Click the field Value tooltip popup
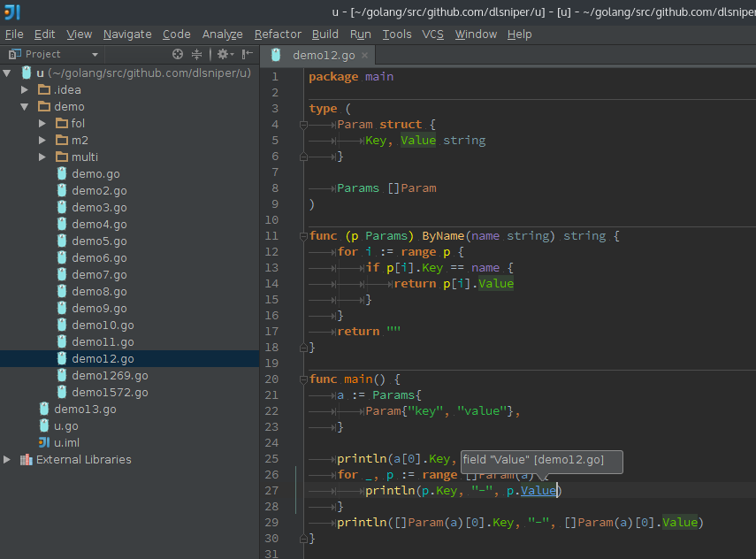The height and width of the screenshot is (559, 756). tap(540, 460)
